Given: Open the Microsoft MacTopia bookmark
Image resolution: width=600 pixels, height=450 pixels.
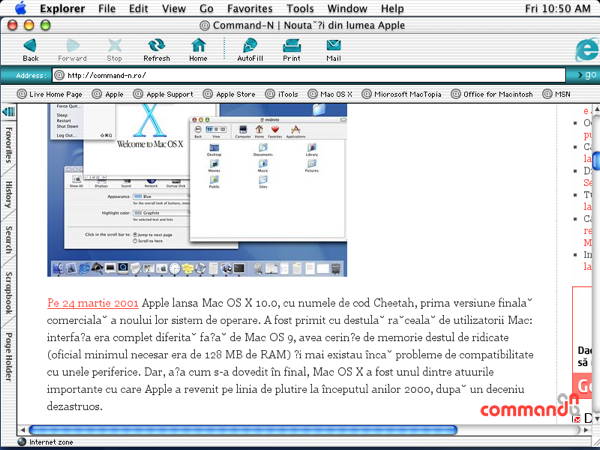Looking at the screenshot, I should coord(401,94).
